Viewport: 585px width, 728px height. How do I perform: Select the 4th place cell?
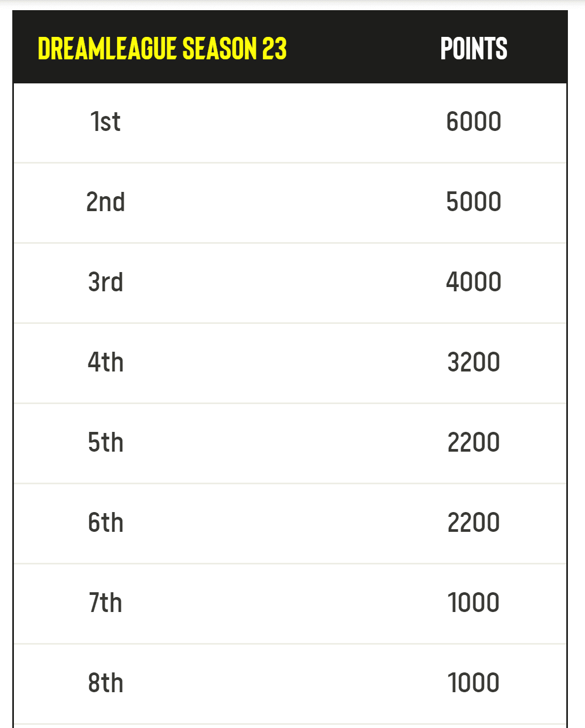(x=105, y=362)
